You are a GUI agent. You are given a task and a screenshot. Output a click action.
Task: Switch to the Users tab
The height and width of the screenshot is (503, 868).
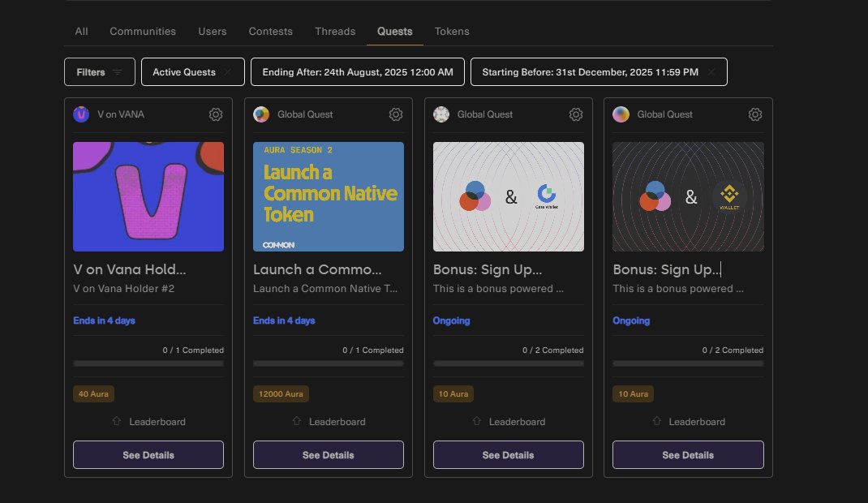point(213,32)
